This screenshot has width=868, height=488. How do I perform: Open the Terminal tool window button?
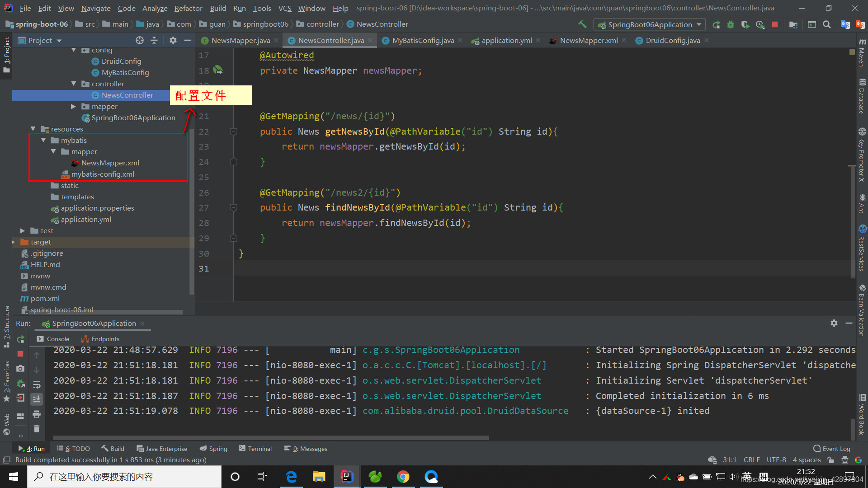click(255, 449)
